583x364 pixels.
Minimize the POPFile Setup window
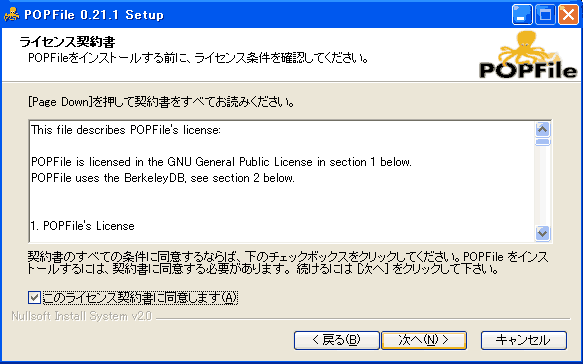[522, 15]
